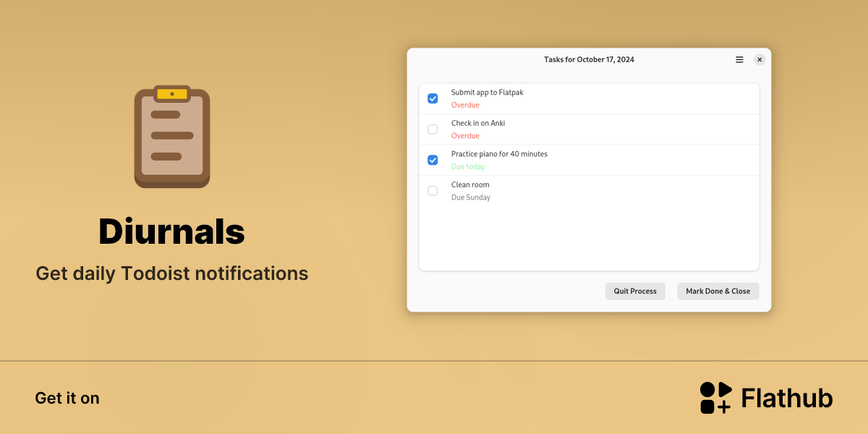Click the Flathub wordmark text

pos(787,398)
